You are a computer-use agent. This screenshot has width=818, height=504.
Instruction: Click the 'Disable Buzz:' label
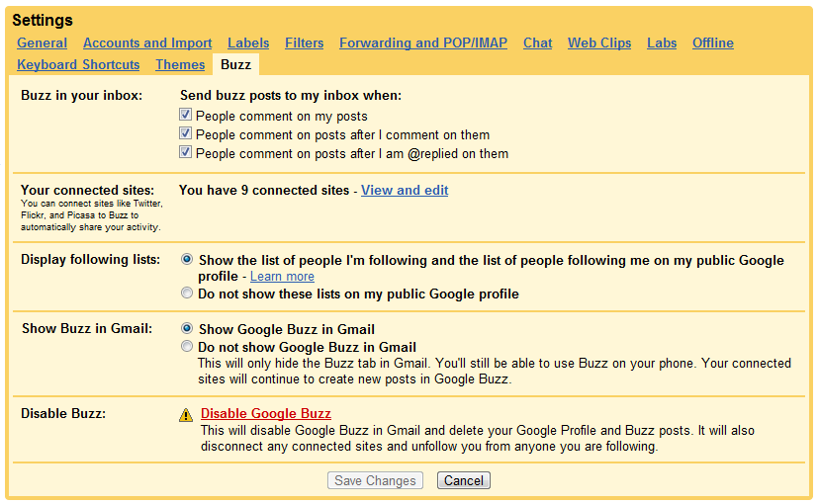(63, 413)
